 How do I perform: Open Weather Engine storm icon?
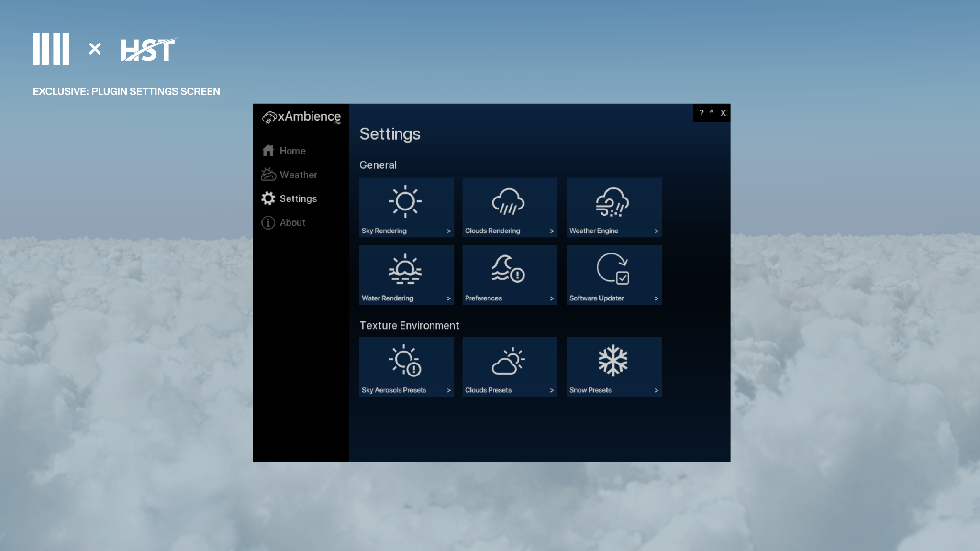pos(612,201)
